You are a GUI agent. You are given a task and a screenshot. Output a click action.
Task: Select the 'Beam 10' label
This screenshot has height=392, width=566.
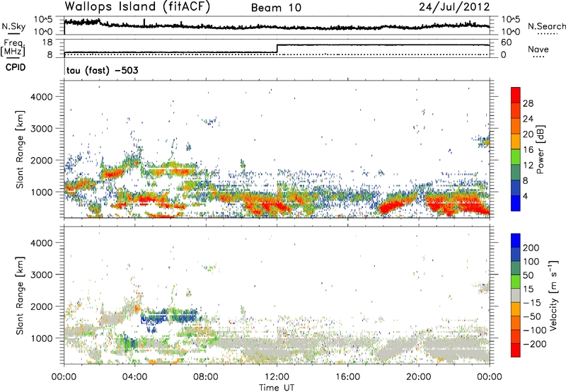[276, 8]
